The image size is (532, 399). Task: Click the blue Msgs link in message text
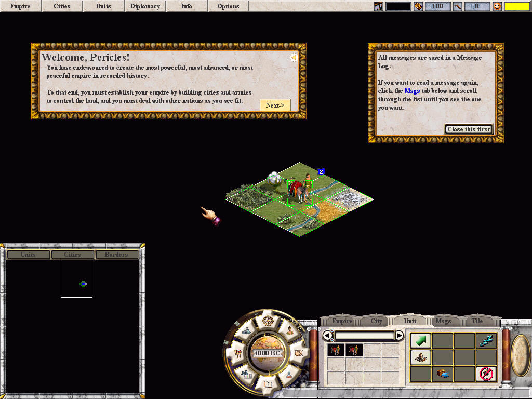click(x=412, y=91)
